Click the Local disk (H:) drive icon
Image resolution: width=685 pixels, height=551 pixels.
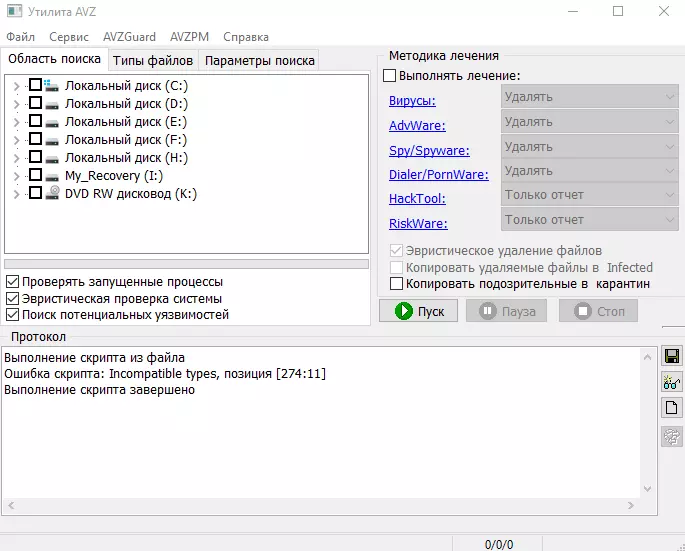point(52,159)
